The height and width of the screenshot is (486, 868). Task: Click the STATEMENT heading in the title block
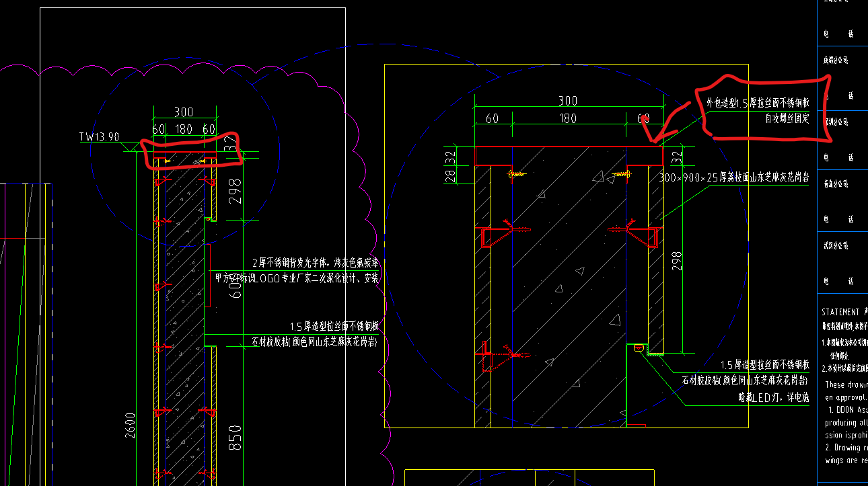[840, 313]
